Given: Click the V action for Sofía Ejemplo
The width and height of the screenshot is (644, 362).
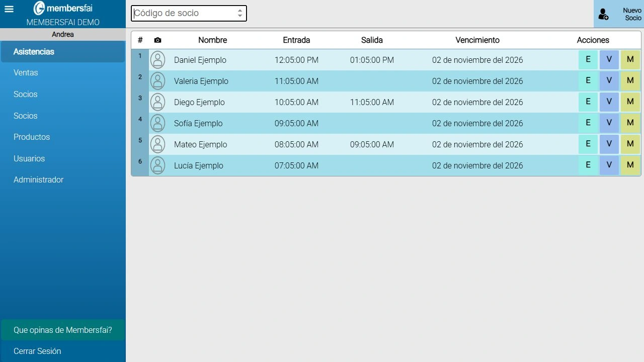Looking at the screenshot, I should pyautogui.click(x=609, y=123).
